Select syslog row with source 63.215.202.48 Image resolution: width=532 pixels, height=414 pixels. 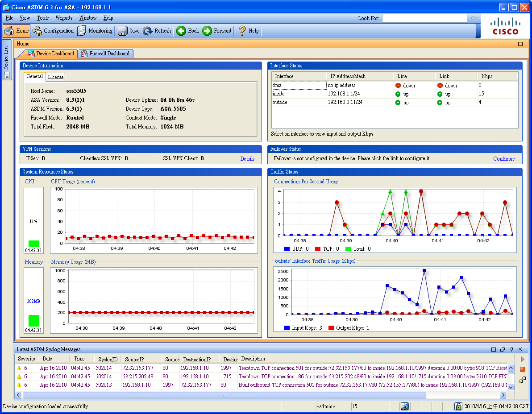(x=261, y=377)
